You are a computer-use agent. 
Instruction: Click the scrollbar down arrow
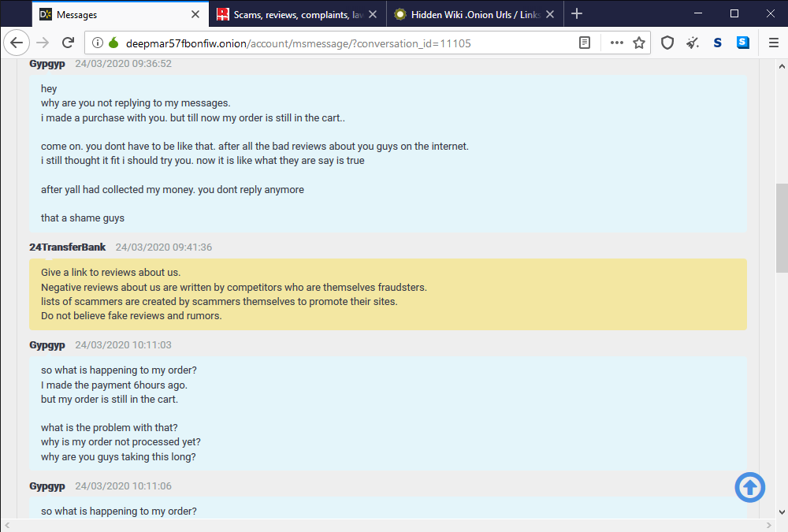(782, 512)
